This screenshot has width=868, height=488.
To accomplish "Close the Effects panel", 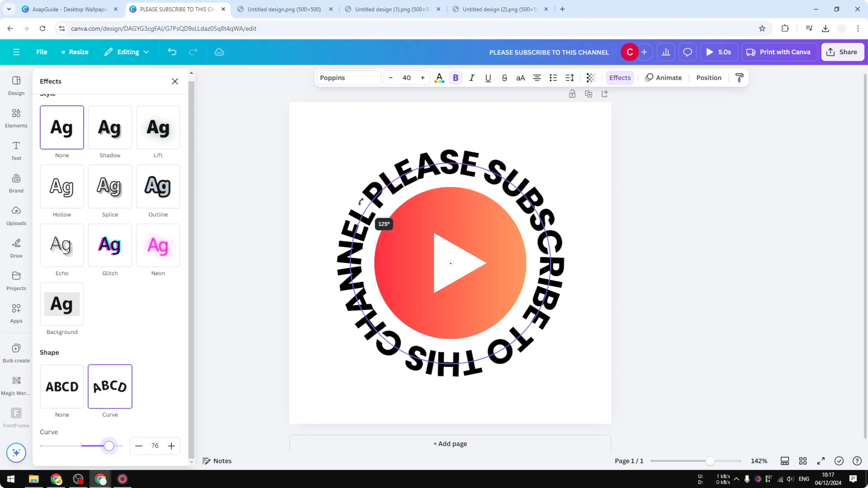I will (175, 81).
